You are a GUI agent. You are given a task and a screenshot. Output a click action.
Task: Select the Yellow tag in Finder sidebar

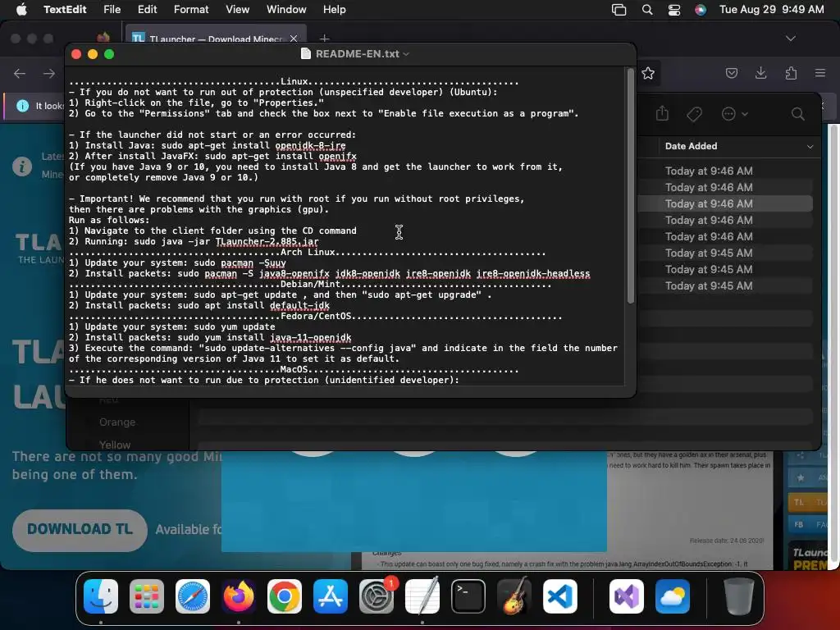pyautogui.click(x=115, y=445)
